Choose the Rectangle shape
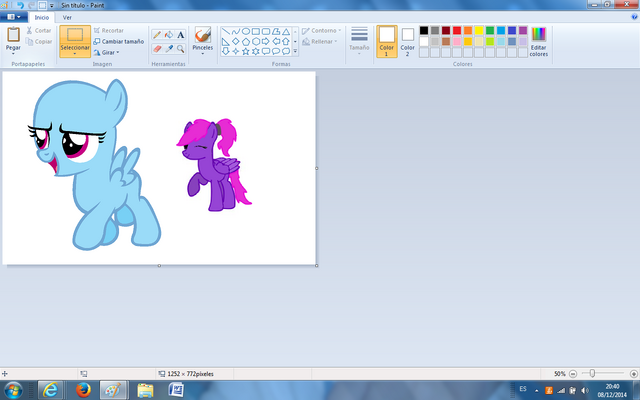The height and width of the screenshot is (400, 640). pos(256,31)
